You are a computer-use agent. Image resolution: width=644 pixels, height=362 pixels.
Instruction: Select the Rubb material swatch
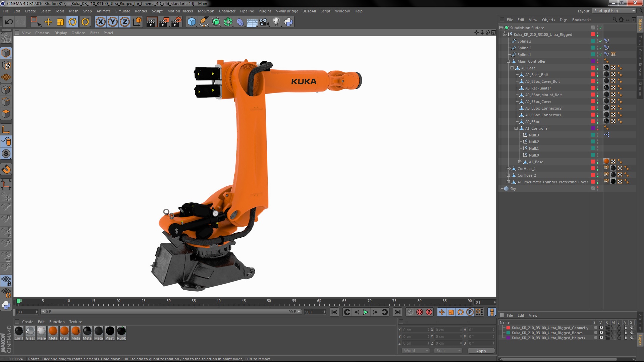click(121, 331)
